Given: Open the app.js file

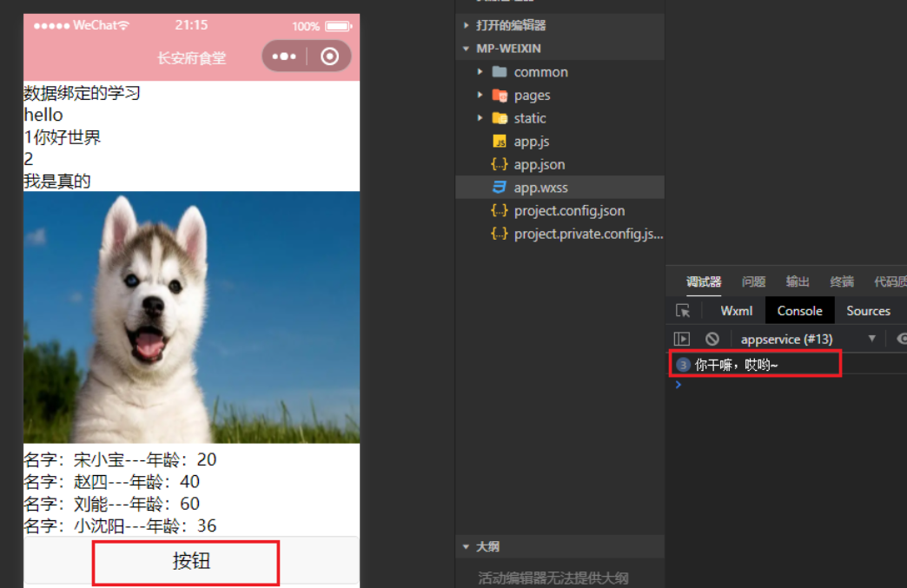Looking at the screenshot, I should pyautogui.click(x=532, y=141).
